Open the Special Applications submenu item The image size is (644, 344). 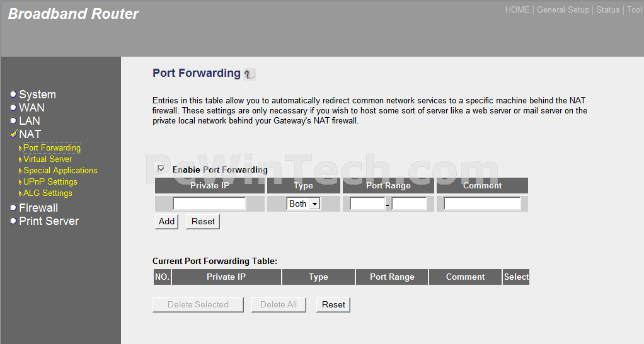pyautogui.click(x=60, y=170)
